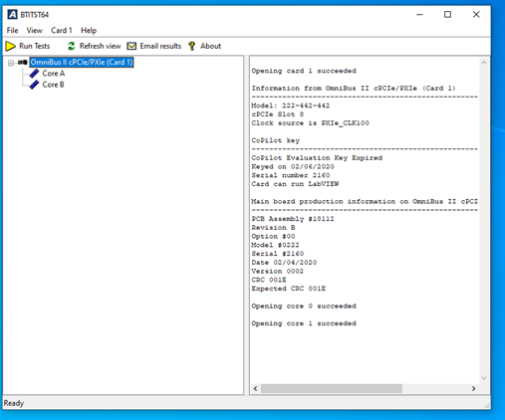Image resolution: width=505 pixels, height=420 pixels.
Task: Open the Help menu
Action: 89,31
